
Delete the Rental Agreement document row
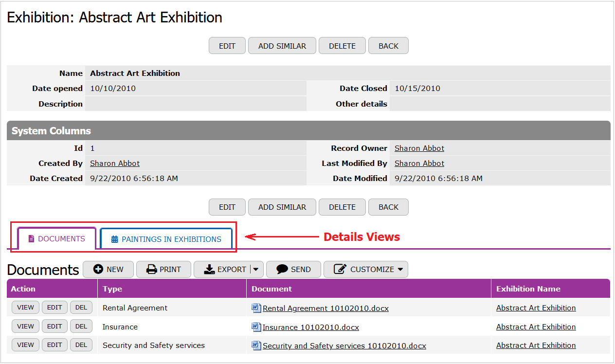81,308
